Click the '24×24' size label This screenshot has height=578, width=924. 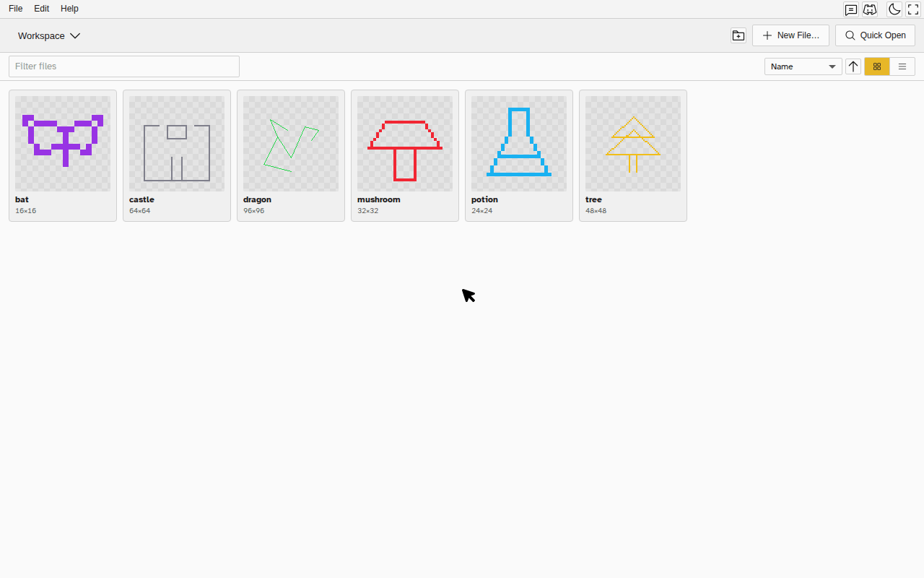(481, 211)
